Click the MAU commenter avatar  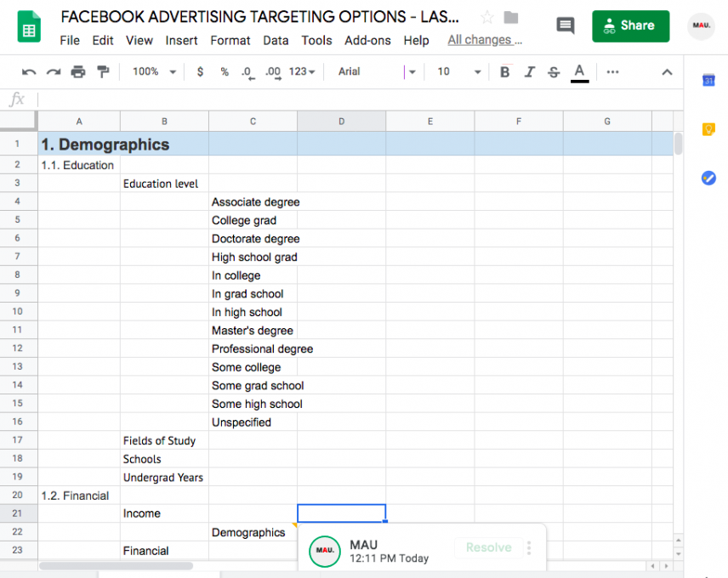pyautogui.click(x=325, y=551)
